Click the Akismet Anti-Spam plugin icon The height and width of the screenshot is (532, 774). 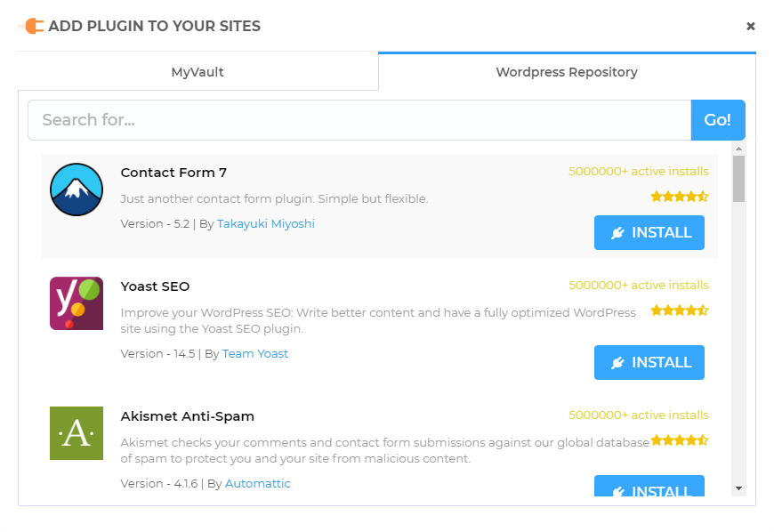(x=76, y=433)
